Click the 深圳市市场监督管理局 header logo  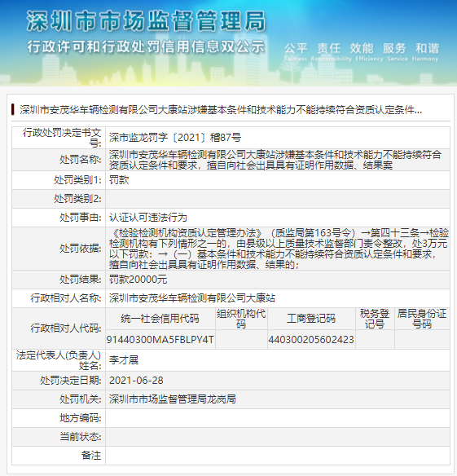[146, 21]
